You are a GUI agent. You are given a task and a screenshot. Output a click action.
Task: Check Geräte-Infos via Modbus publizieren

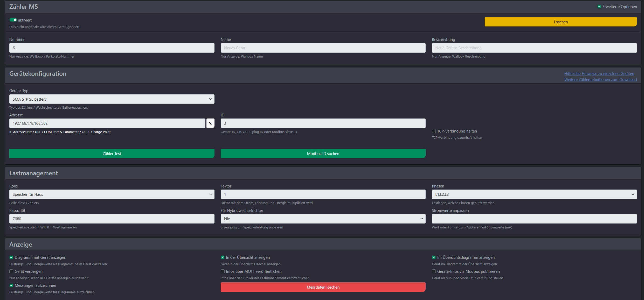coord(434,271)
